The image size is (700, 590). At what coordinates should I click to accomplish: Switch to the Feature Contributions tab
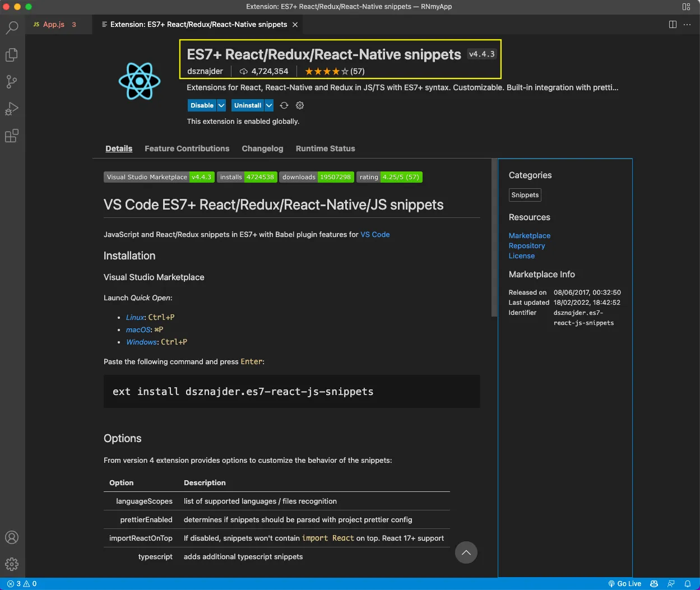point(187,148)
